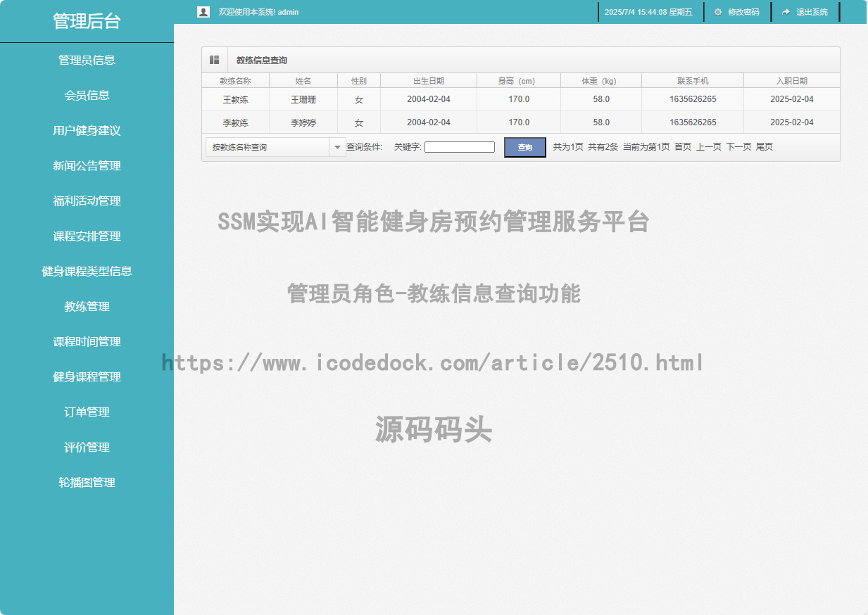868x615 pixels.
Task: Open the 按教练名称查询 dropdown arrow
Action: 337,147
